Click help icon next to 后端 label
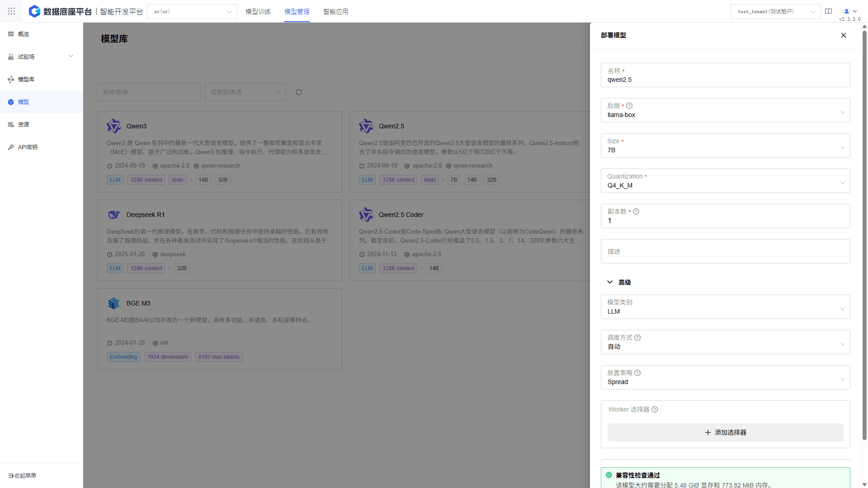 coord(629,106)
